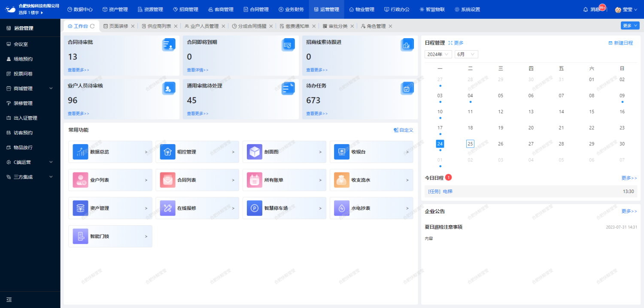Open the month dropdown 6月
644x308 pixels.
click(x=466, y=54)
